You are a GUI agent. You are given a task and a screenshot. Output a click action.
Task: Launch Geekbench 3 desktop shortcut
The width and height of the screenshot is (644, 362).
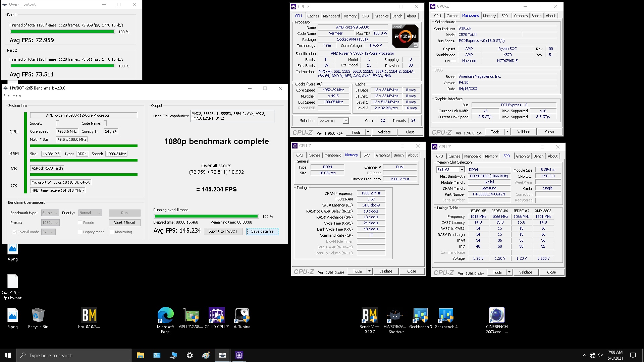coord(421,318)
